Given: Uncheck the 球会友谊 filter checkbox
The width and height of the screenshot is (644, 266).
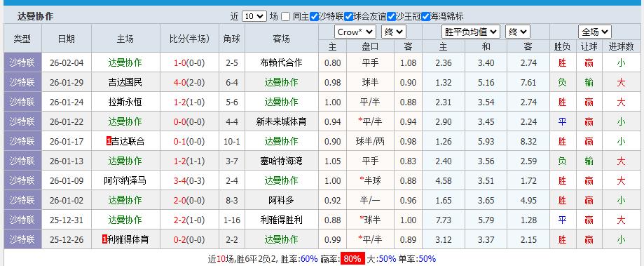Looking at the screenshot, I should coord(349,17).
